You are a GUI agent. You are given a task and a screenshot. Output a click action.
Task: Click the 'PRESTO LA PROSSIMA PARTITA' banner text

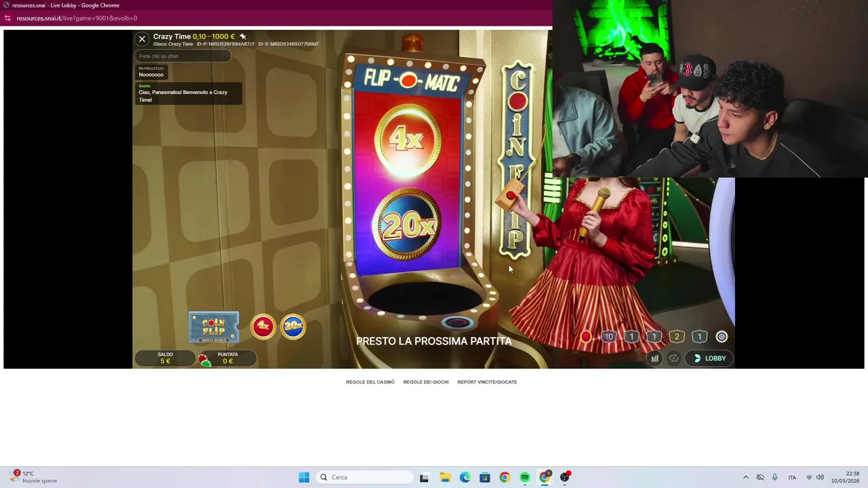point(434,341)
